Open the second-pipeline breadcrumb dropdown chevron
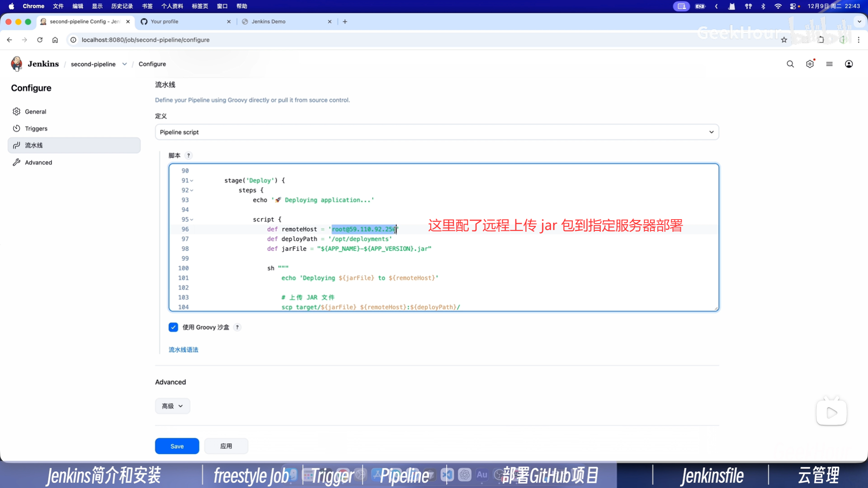The width and height of the screenshot is (868, 488). 124,64
